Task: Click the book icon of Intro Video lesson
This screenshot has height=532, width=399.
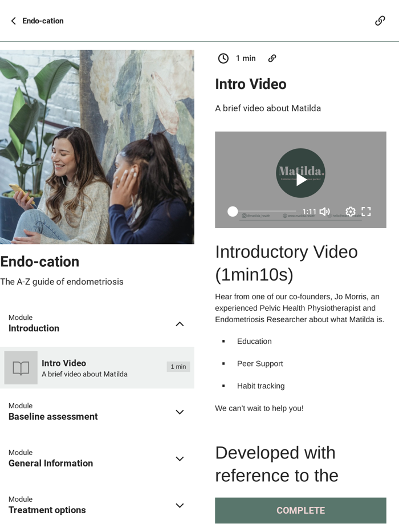Action: [x=21, y=368]
